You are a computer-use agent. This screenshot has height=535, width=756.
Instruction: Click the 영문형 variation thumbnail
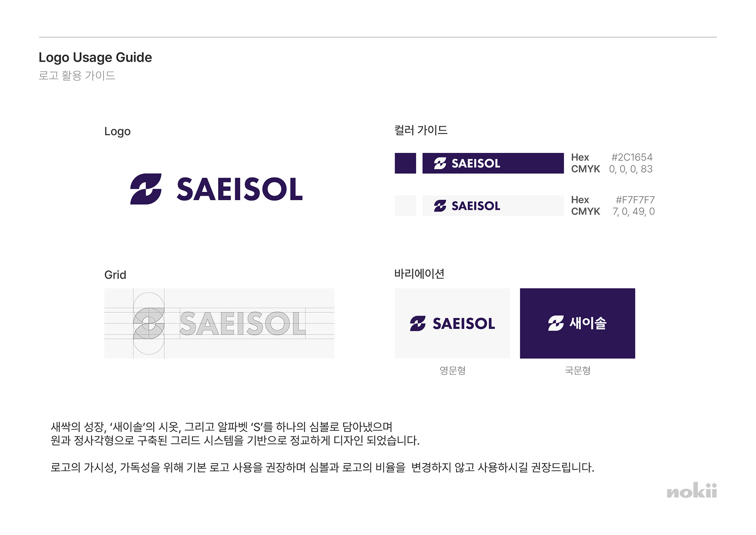[x=452, y=323]
